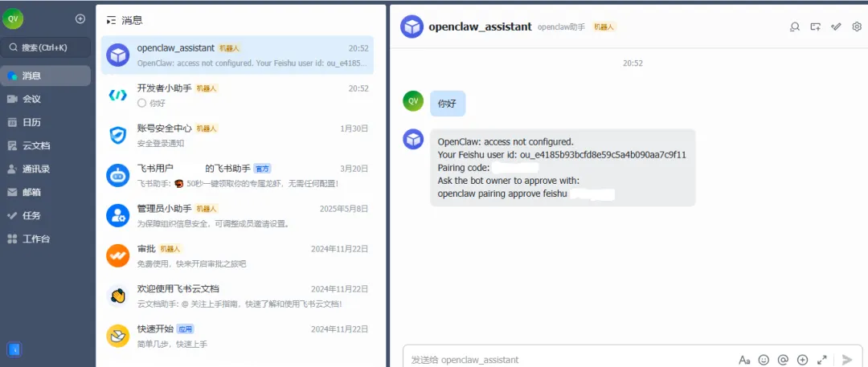Click the send message arrow button
The image size is (868, 367).
pyautogui.click(x=847, y=360)
